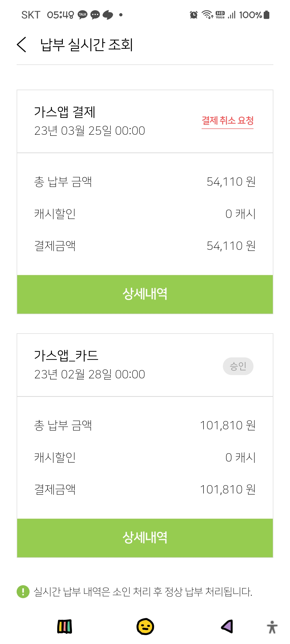Open the accessibility shortcut figure icon
The width and height of the screenshot is (290, 644).
coord(272,627)
